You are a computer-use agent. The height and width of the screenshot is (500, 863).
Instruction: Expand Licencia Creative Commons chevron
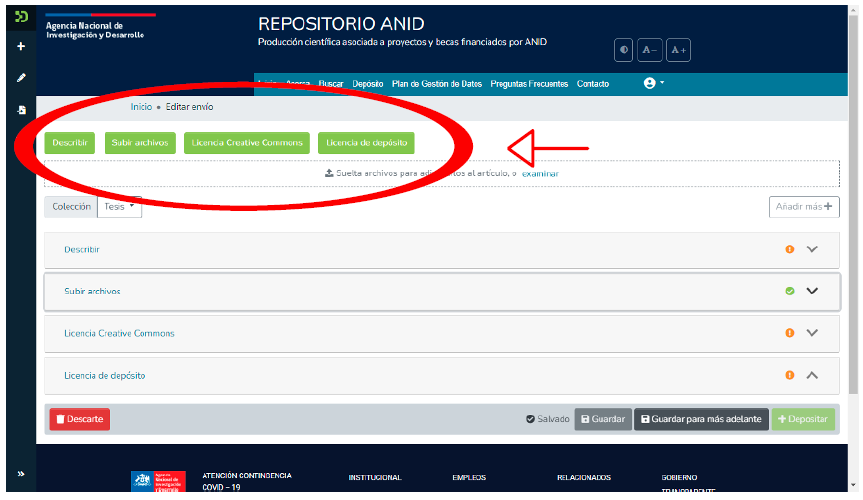(x=812, y=333)
